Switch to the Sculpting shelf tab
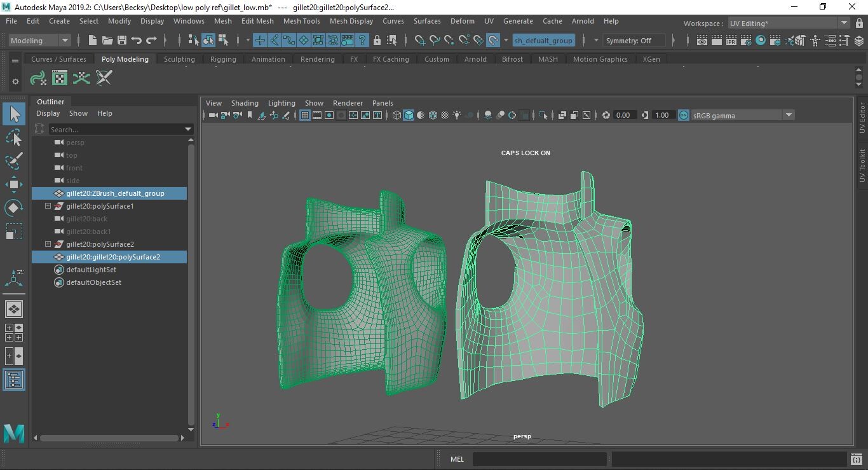The image size is (868, 470). point(179,59)
